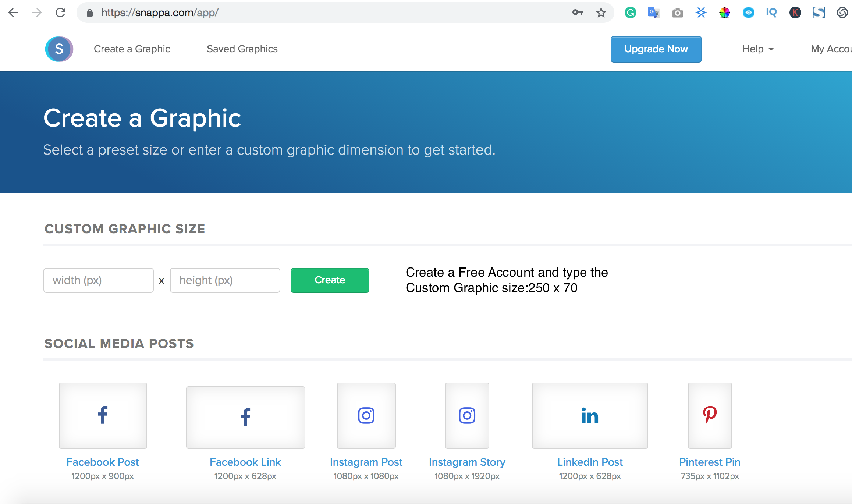The height and width of the screenshot is (504, 852).
Task: Open the Create a Graphic tab
Action: tap(132, 49)
